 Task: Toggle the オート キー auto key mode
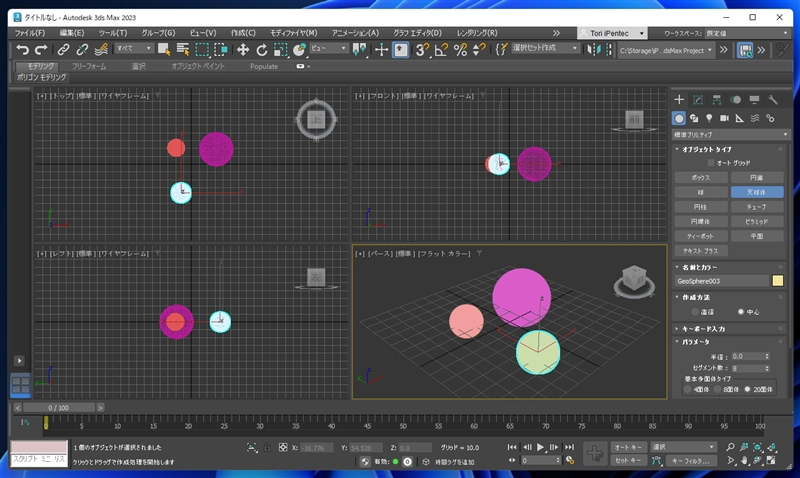coord(629,447)
